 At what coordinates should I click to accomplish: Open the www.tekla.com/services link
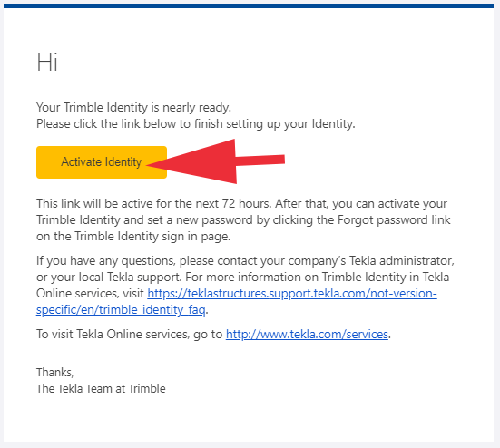[x=307, y=334]
